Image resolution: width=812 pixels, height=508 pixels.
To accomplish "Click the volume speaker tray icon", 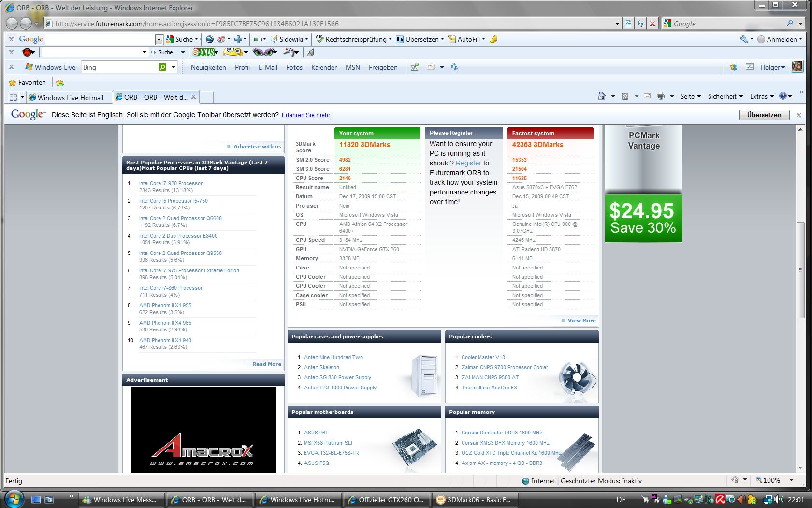I will tap(778, 499).
